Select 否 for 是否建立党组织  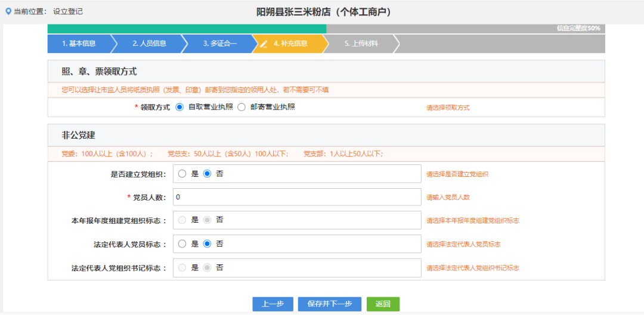[x=208, y=174]
